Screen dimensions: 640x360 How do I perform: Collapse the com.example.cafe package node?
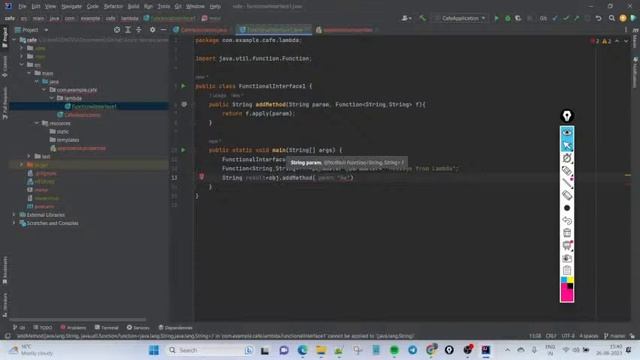[x=44, y=90]
